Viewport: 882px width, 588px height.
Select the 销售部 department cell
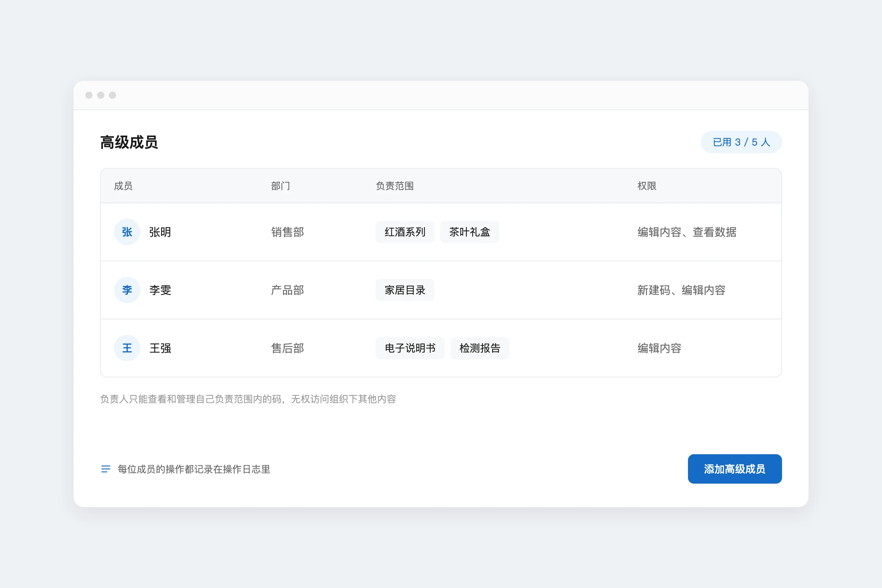(288, 232)
